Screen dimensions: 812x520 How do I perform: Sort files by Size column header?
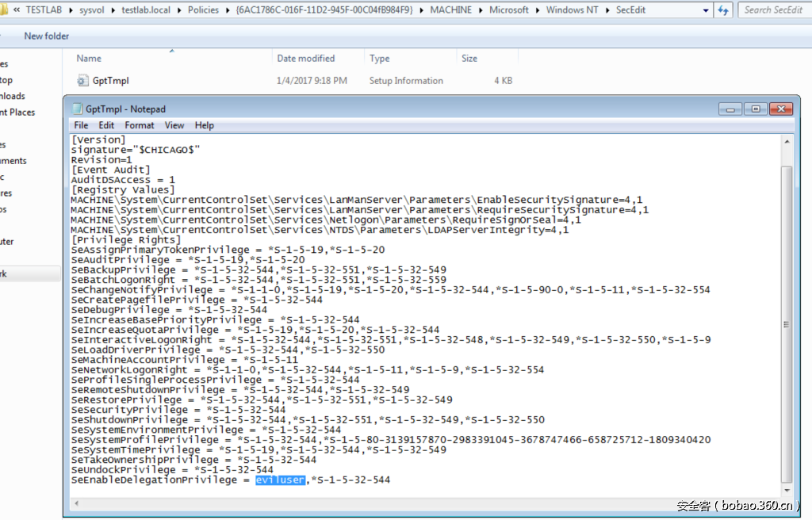tap(469, 59)
